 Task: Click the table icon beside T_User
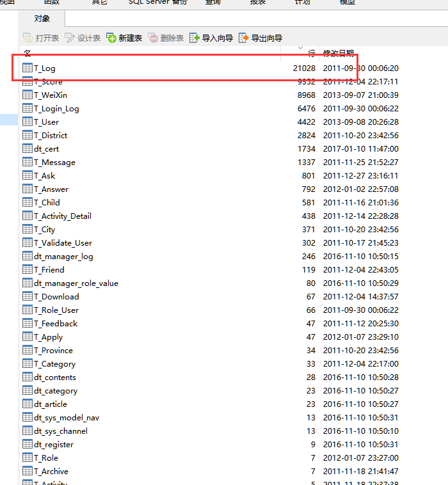coord(28,122)
